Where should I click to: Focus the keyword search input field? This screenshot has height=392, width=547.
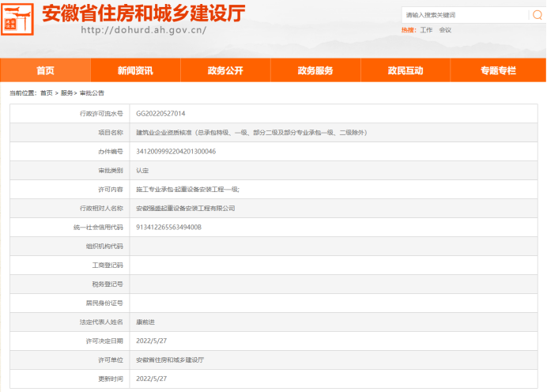click(462, 15)
